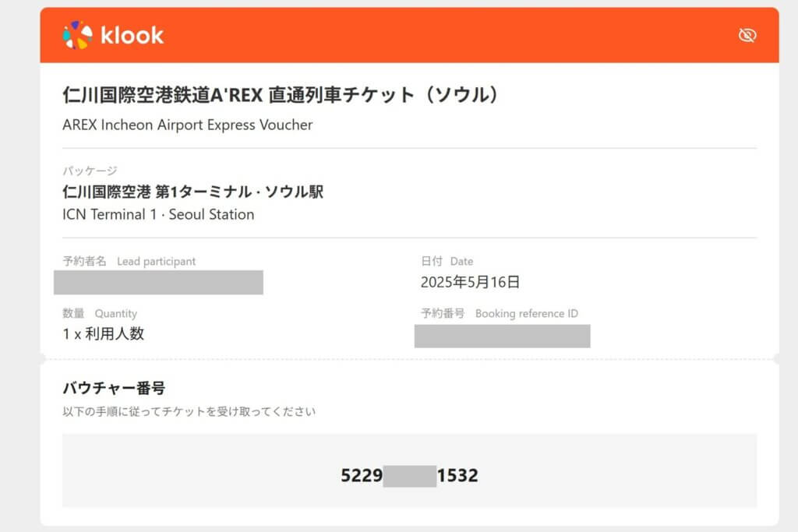Click the Date label
798x532 pixels.
click(461, 262)
